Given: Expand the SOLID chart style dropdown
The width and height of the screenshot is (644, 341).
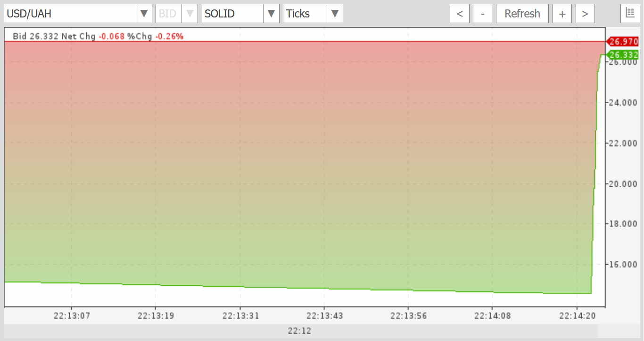Looking at the screenshot, I should [271, 14].
